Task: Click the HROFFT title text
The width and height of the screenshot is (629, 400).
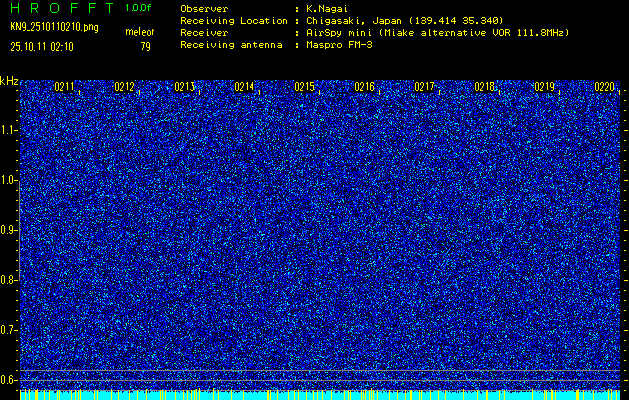Action: [60, 8]
